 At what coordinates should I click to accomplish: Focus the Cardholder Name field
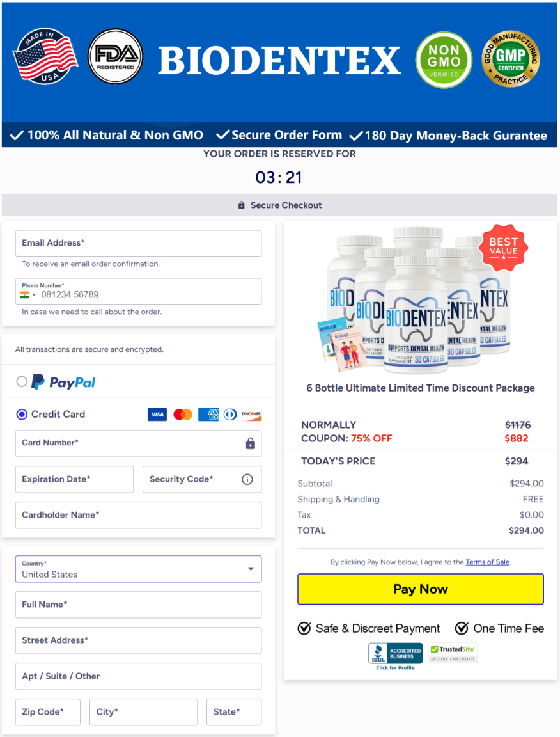pos(138,514)
